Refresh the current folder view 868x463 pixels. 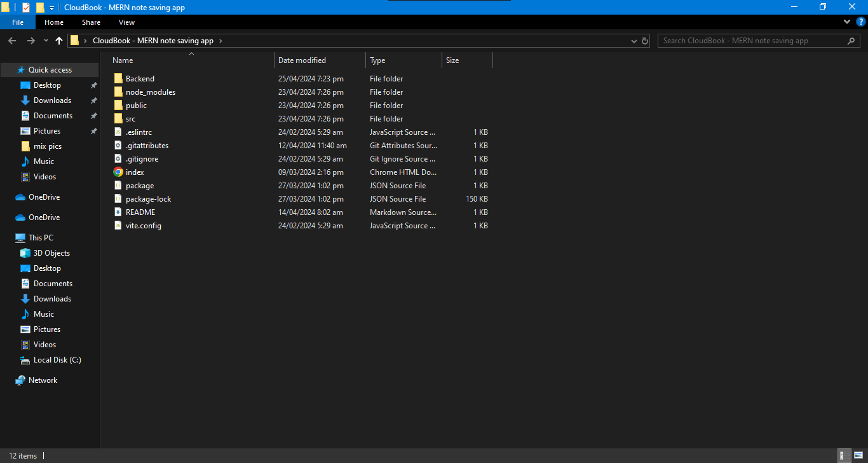tap(645, 41)
